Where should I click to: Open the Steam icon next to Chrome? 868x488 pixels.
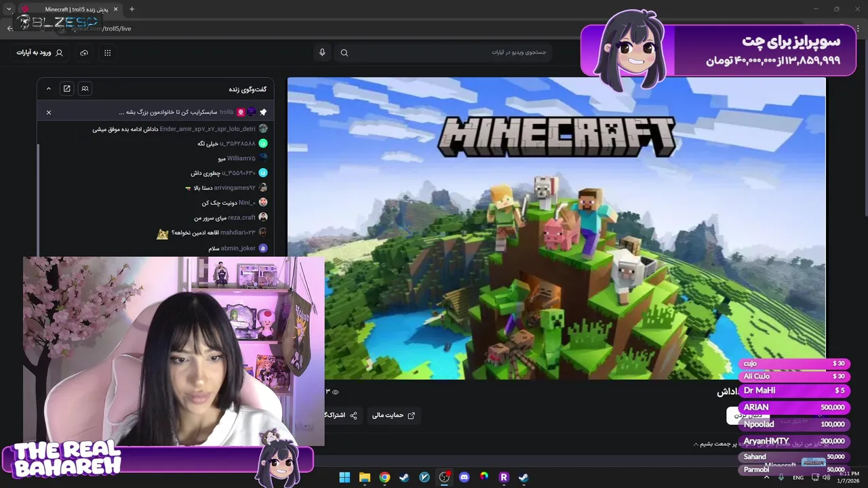point(404,477)
